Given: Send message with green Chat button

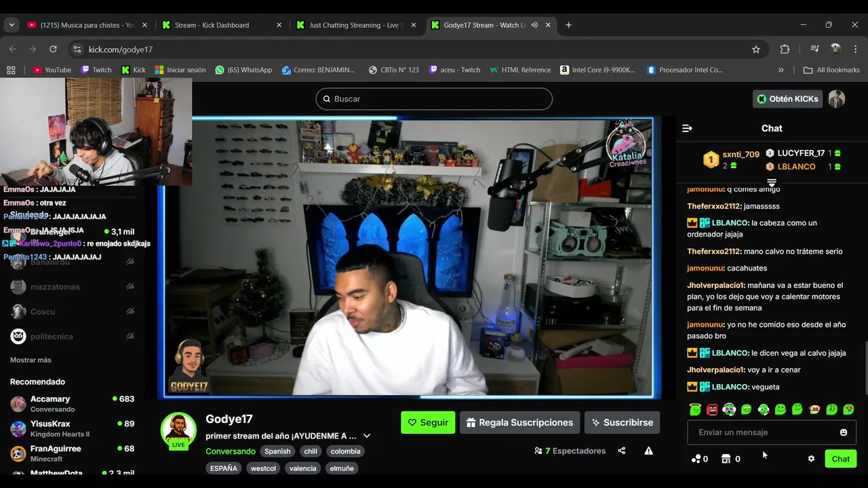Looking at the screenshot, I should 841,459.
